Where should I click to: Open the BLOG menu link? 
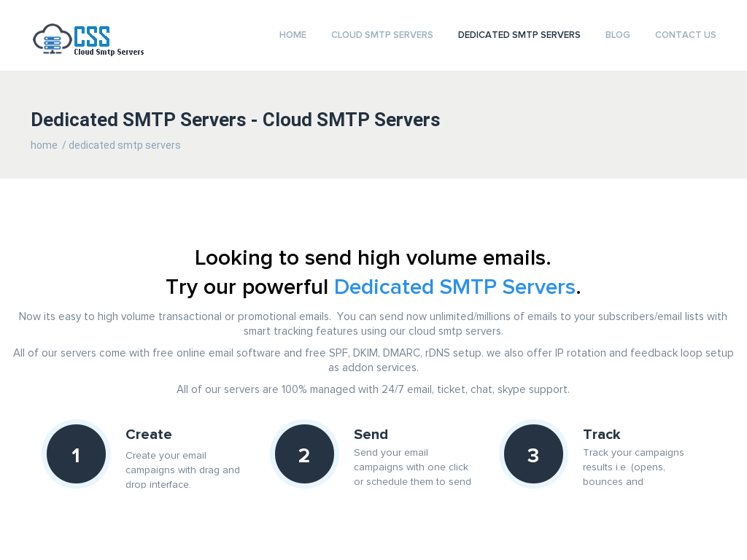point(617,35)
